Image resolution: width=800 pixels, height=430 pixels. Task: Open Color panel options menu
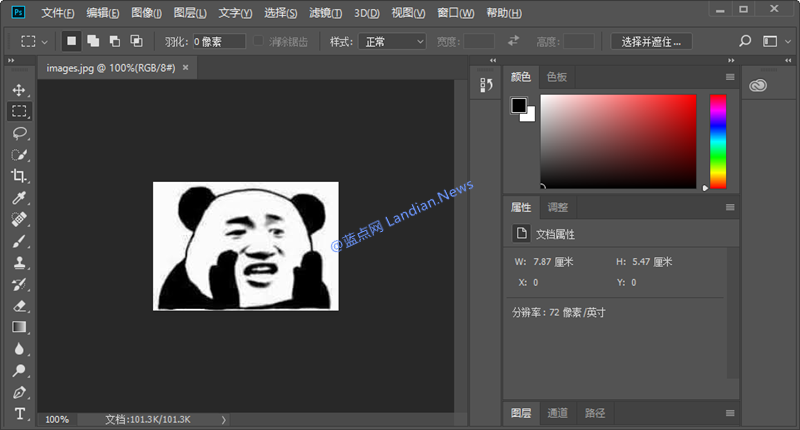tap(730, 77)
